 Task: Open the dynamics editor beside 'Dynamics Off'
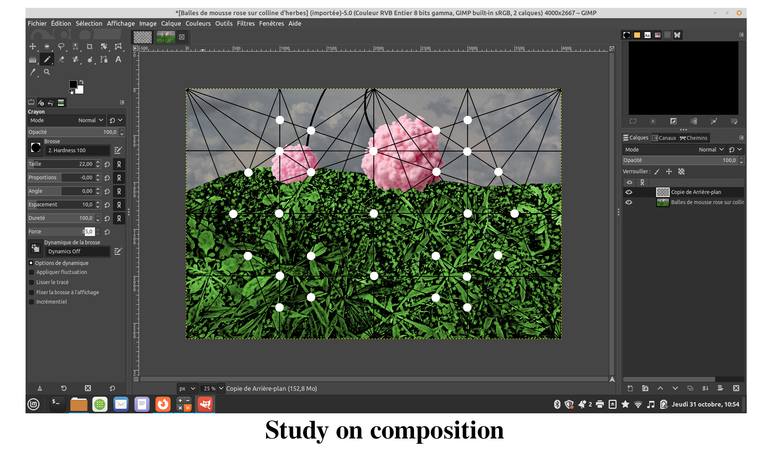118,251
